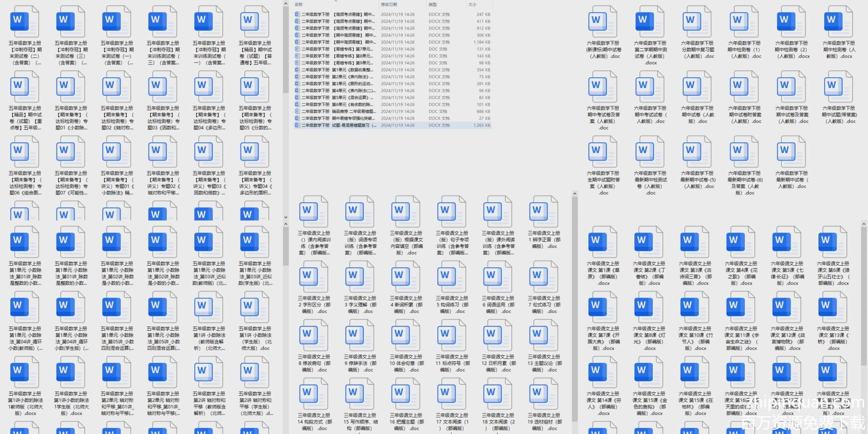Viewport: 868px width, 434px height.
Task: Select 六年级语文上册 第13课《桥》 file icon
Action: (x=832, y=307)
